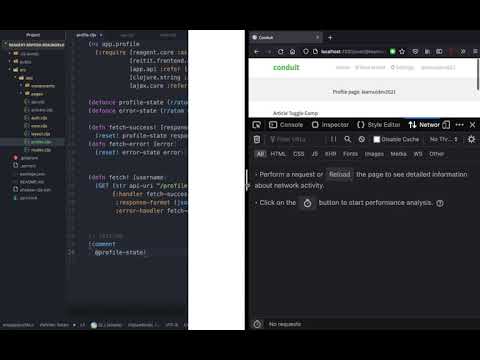Collapse the app folder under src
The image size is (480, 360).
coord(15,78)
